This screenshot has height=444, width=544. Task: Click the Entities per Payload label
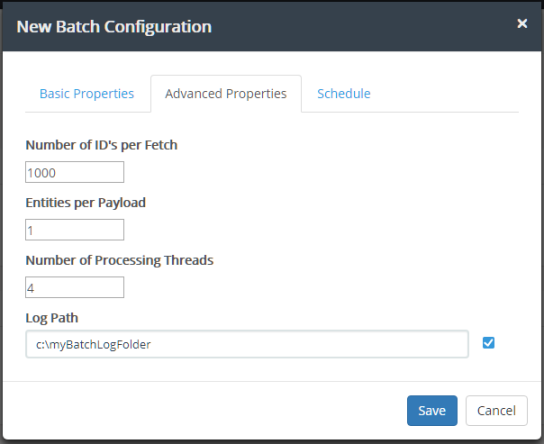[x=86, y=203]
